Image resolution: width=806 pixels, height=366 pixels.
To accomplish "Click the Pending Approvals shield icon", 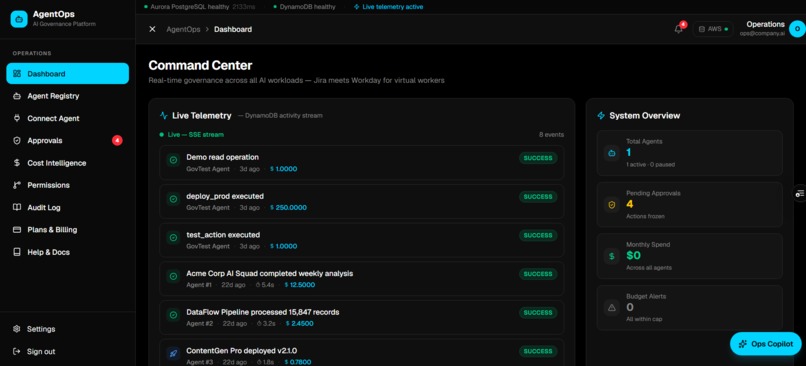I will 612,205.
